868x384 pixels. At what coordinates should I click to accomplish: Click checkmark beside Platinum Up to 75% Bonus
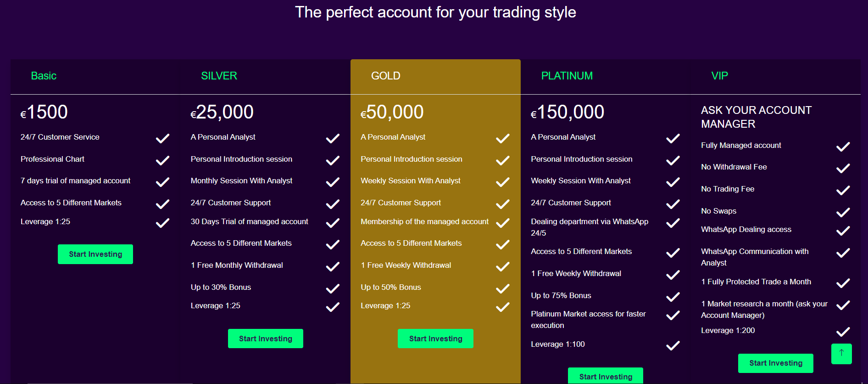click(673, 297)
